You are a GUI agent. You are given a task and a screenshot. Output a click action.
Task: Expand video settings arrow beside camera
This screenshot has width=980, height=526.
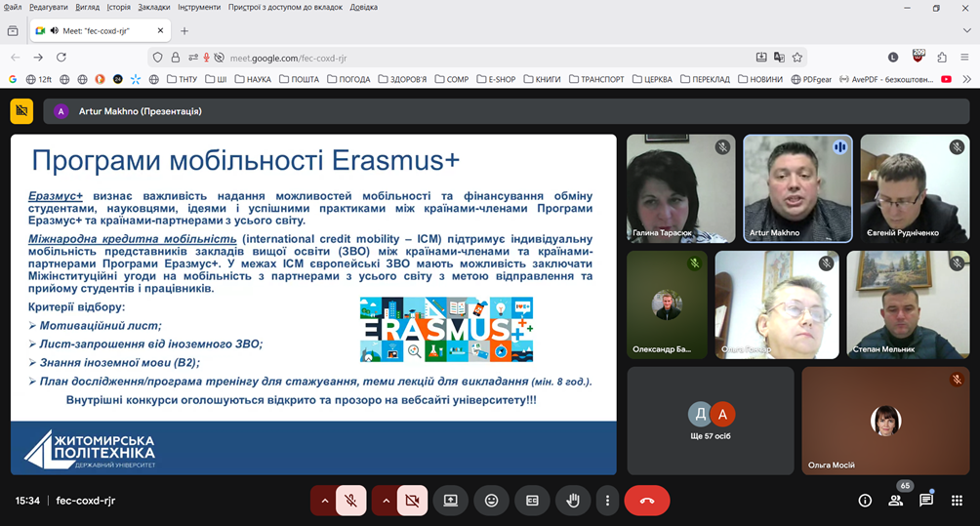click(x=385, y=501)
